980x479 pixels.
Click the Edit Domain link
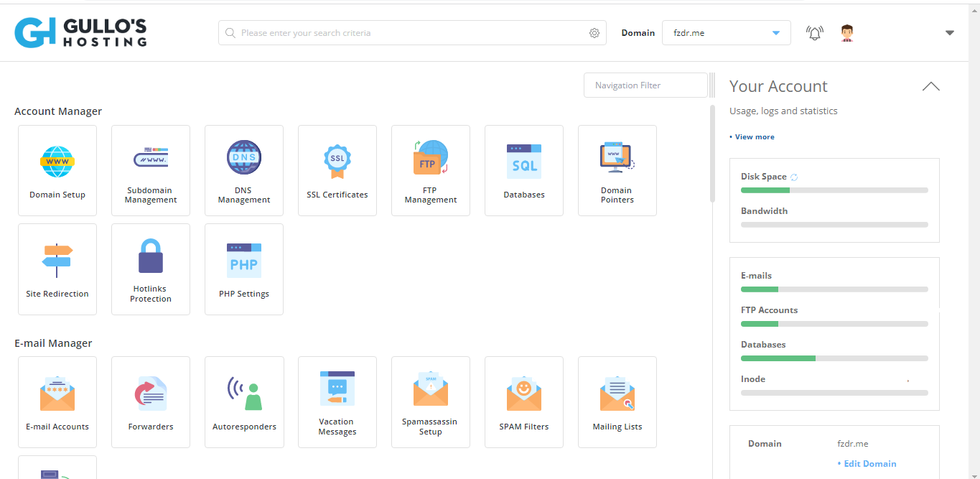pyautogui.click(x=870, y=464)
